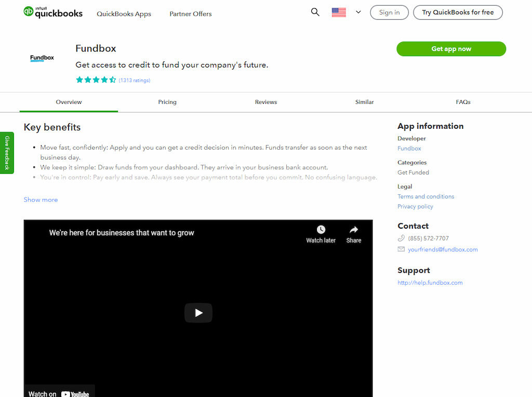Viewport: 532px width, 397px height.
Task: Click the Share arrow icon
Action: click(x=353, y=230)
